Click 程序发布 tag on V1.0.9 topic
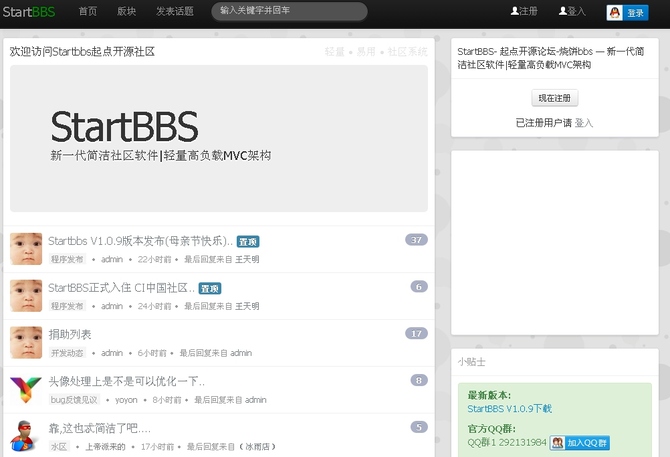Viewport: 670px width, 457px height. pyautogui.click(x=67, y=259)
